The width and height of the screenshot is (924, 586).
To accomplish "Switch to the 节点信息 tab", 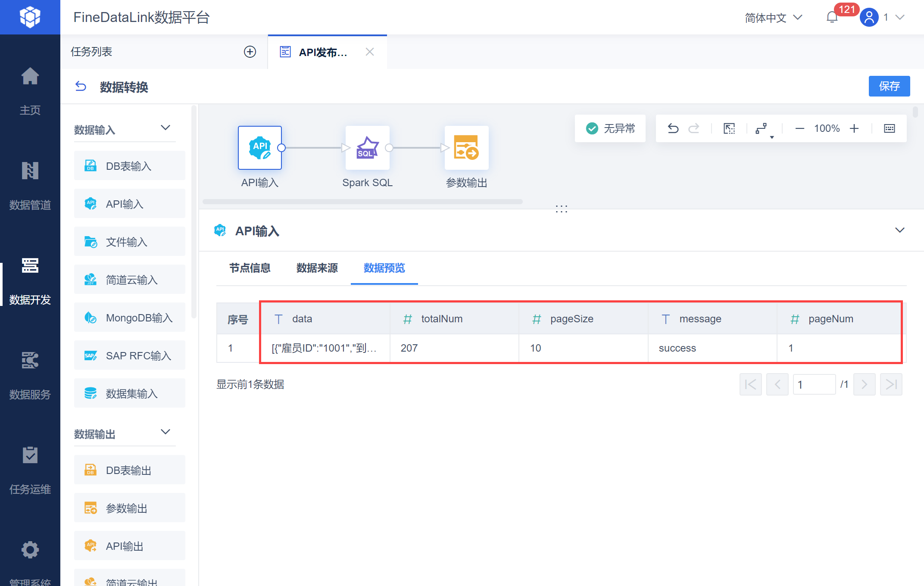I will pyautogui.click(x=250, y=268).
